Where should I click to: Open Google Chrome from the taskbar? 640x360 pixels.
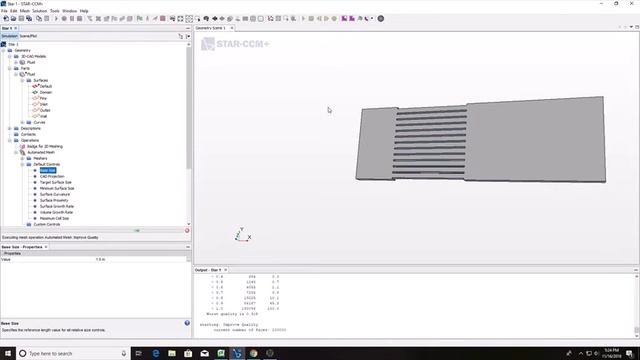pyautogui.click(x=253, y=353)
